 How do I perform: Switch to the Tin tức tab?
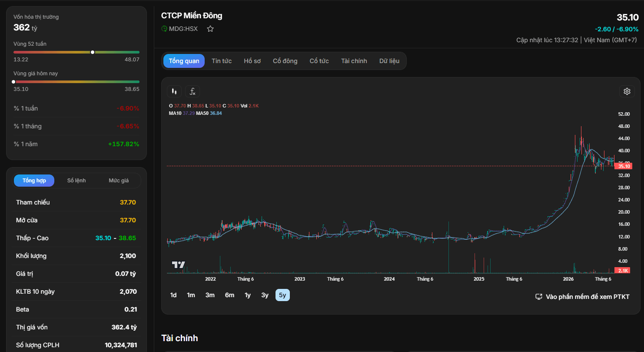tap(222, 61)
